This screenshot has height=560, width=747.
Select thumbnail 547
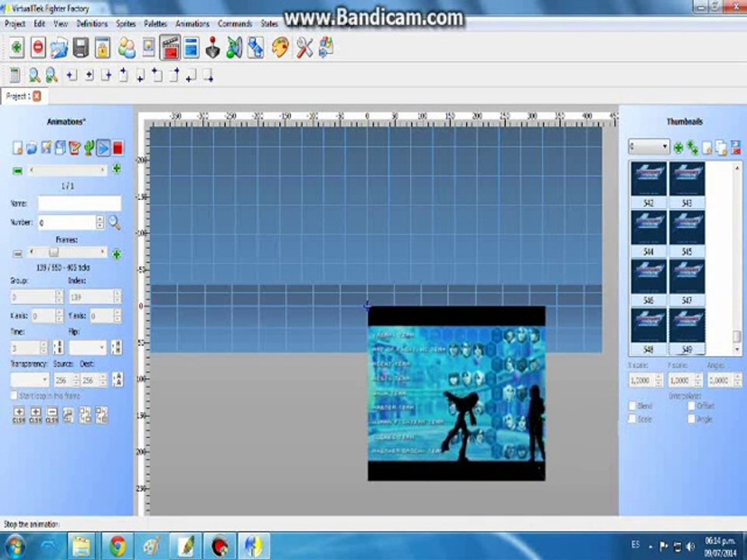pyautogui.click(x=686, y=282)
